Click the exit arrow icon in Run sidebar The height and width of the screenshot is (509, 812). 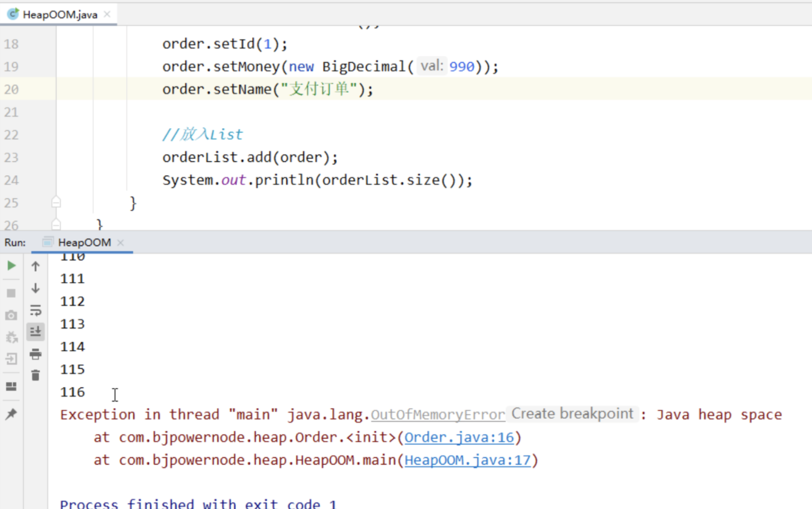coord(11,359)
